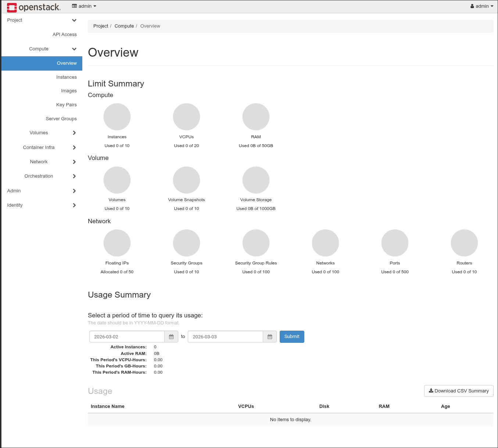Submit the usage query period
Screen dimensions: 498x448
coord(292,337)
